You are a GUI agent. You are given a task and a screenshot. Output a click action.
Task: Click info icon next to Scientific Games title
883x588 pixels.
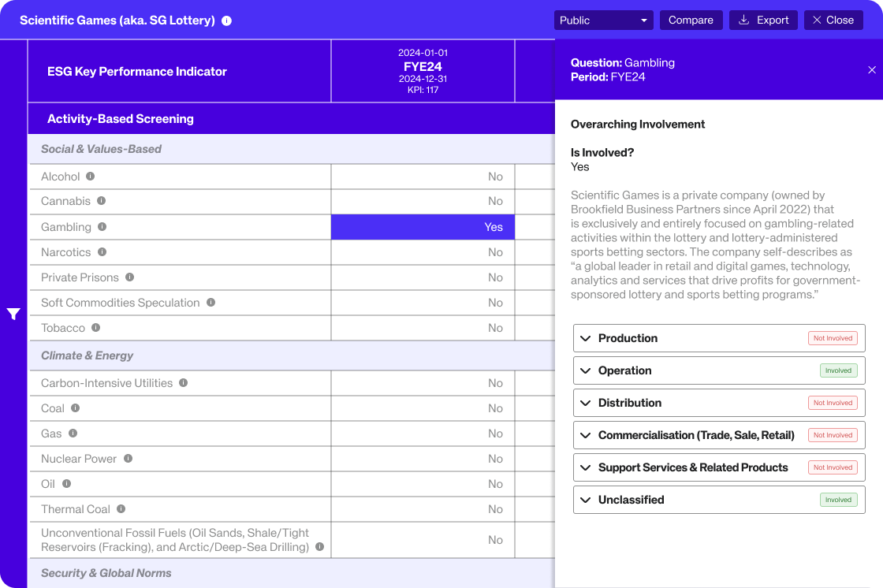(x=226, y=20)
